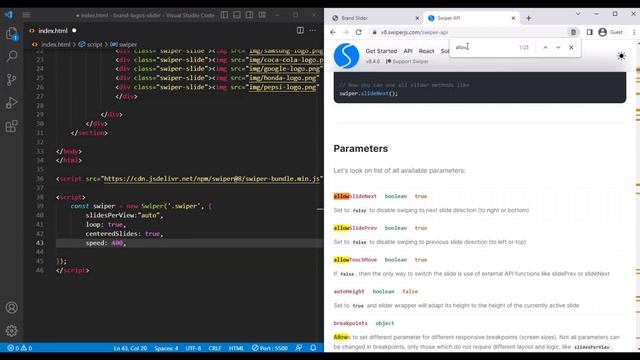Image resolution: width=640 pixels, height=360 pixels.
Task: Click swiper in the breadcrumb
Action: 128,44
